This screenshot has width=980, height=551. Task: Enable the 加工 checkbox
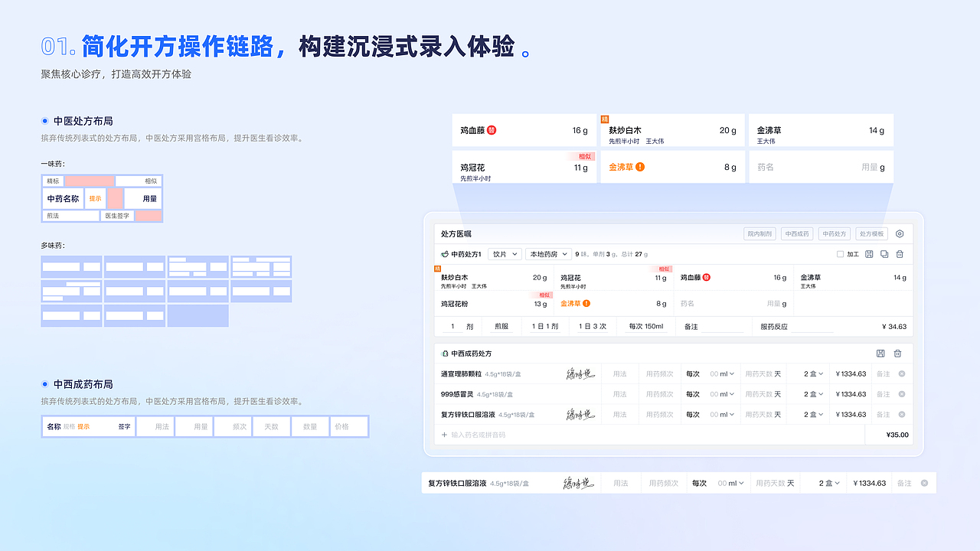point(841,254)
